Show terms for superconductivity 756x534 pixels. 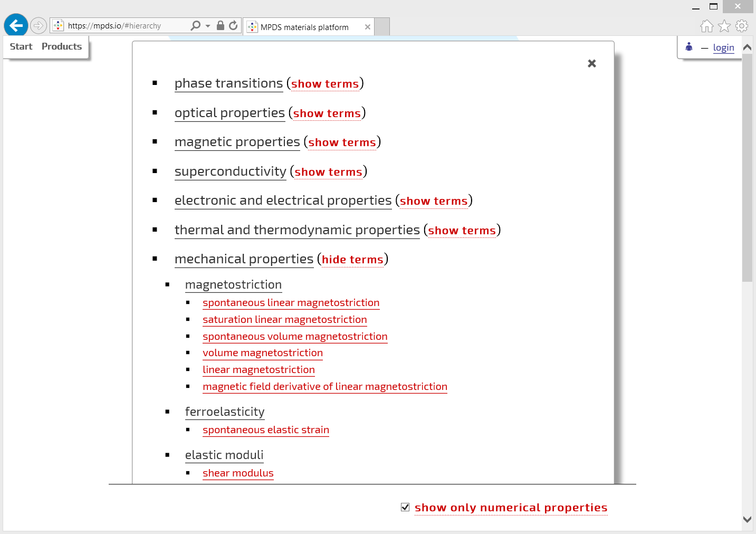tap(328, 171)
